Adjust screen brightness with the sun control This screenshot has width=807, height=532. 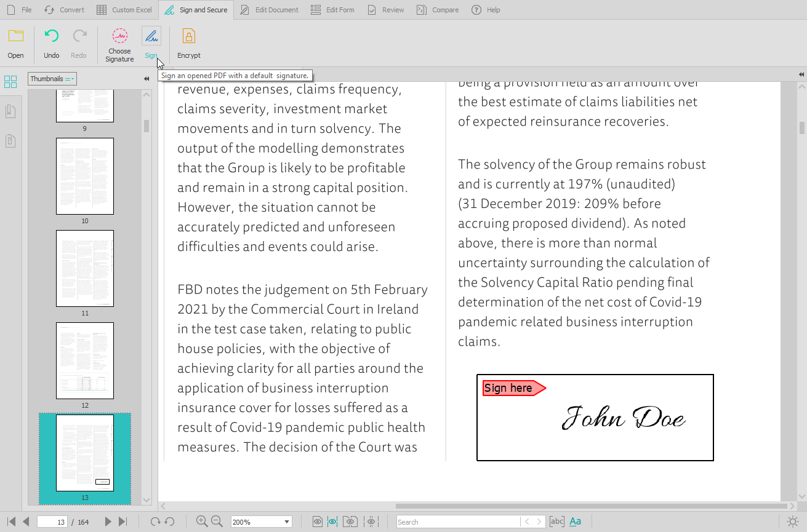793,521
